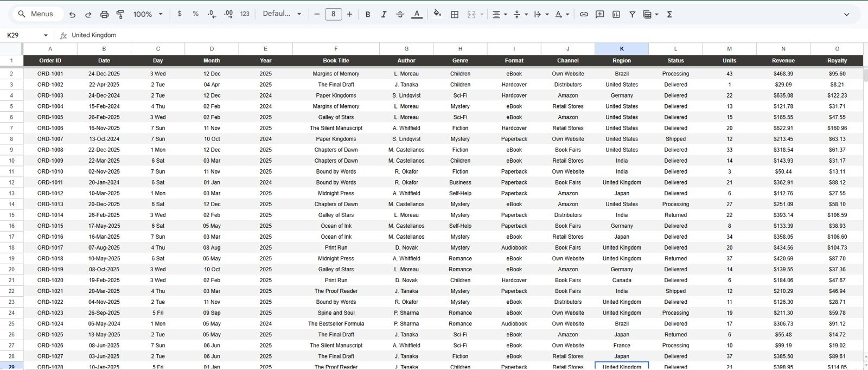Open the functions (sigma) menu
Image resolution: width=868 pixels, height=370 pixels.
click(669, 14)
